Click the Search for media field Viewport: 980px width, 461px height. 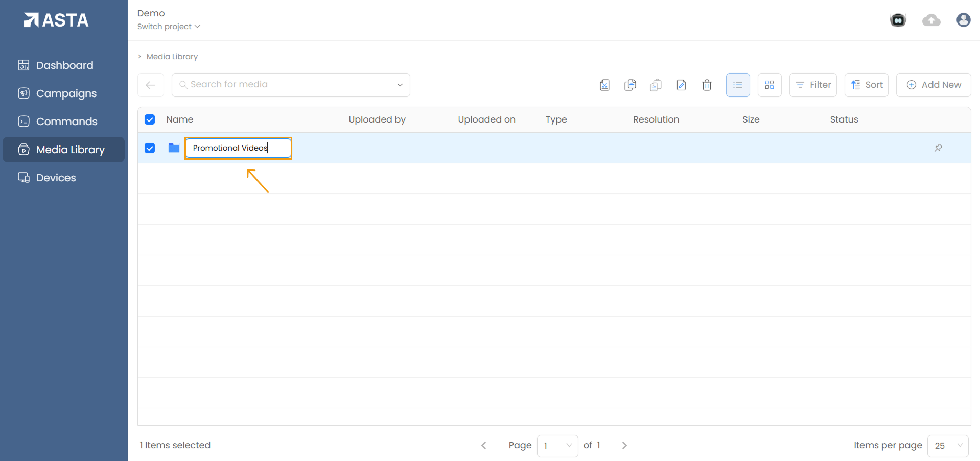[286, 85]
